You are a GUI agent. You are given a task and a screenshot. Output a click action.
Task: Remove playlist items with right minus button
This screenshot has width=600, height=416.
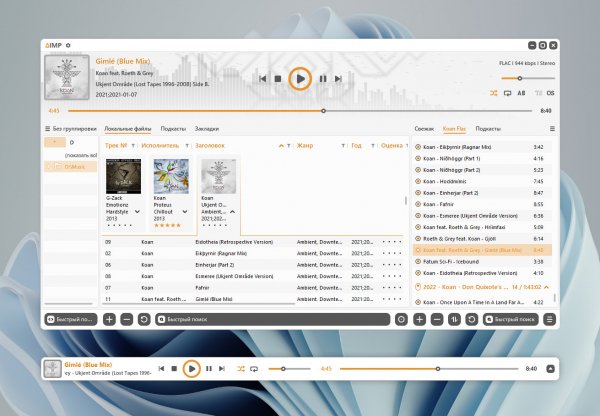(x=437, y=319)
